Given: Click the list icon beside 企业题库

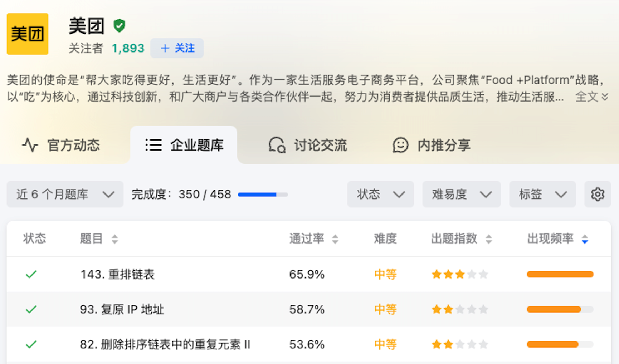Looking at the screenshot, I should click(153, 145).
